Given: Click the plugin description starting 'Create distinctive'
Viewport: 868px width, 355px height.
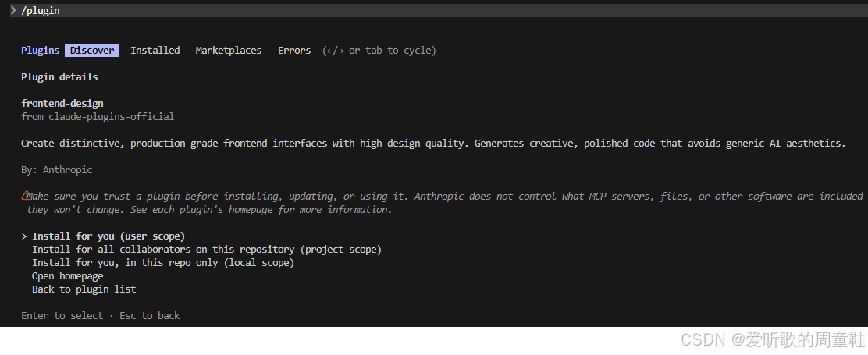Looking at the screenshot, I should [433, 144].
